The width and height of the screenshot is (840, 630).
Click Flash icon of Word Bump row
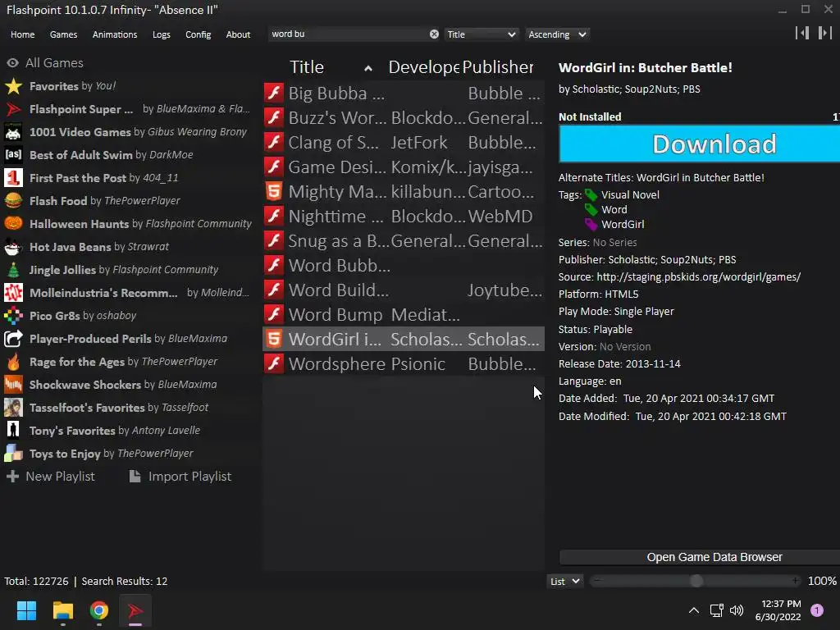(274, 314)
